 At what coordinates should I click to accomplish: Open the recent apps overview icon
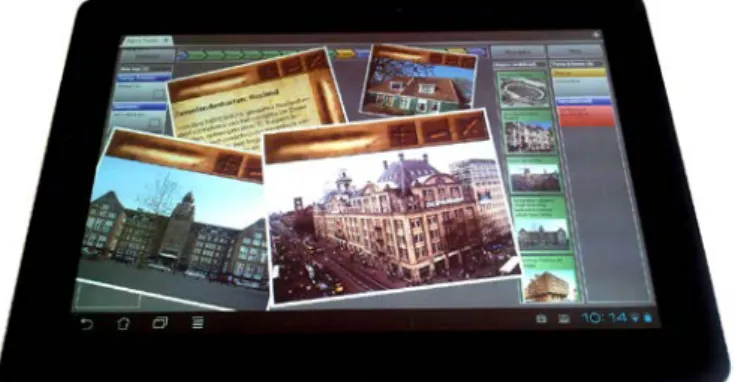(x=160, y=323)
